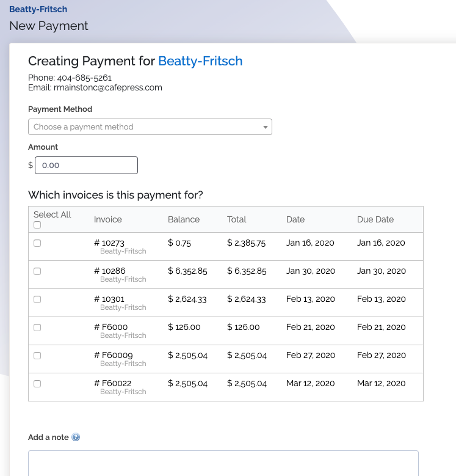Click due date Feb 21, 2020
456x476 pixels.
coord(381,327)
